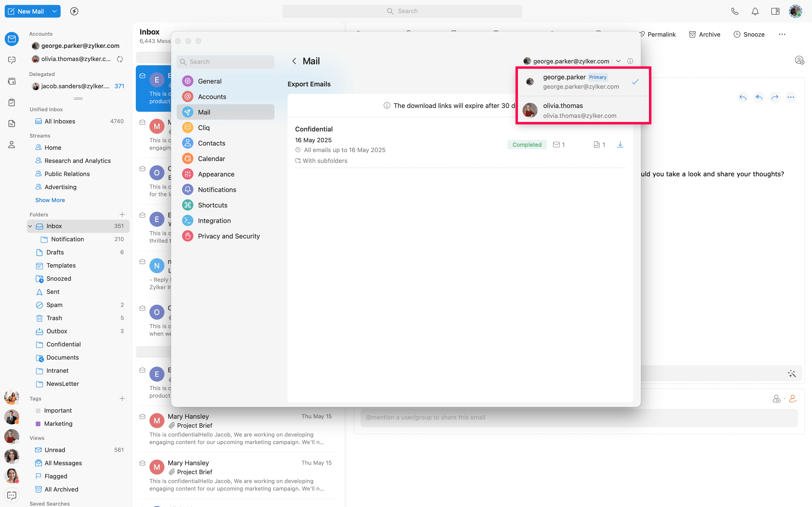Add a new folder with plus icon
812x507 pixels.
coord(122,214)
